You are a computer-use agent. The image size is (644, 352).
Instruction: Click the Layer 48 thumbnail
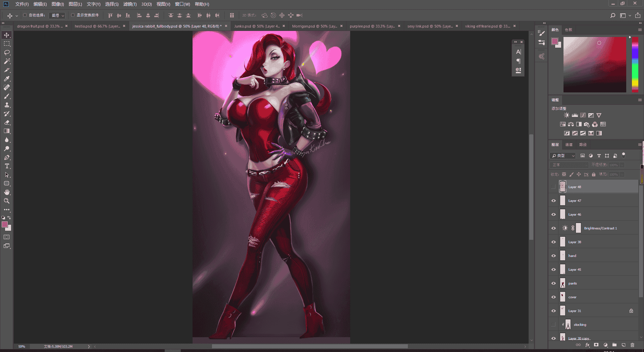point(562,187)
